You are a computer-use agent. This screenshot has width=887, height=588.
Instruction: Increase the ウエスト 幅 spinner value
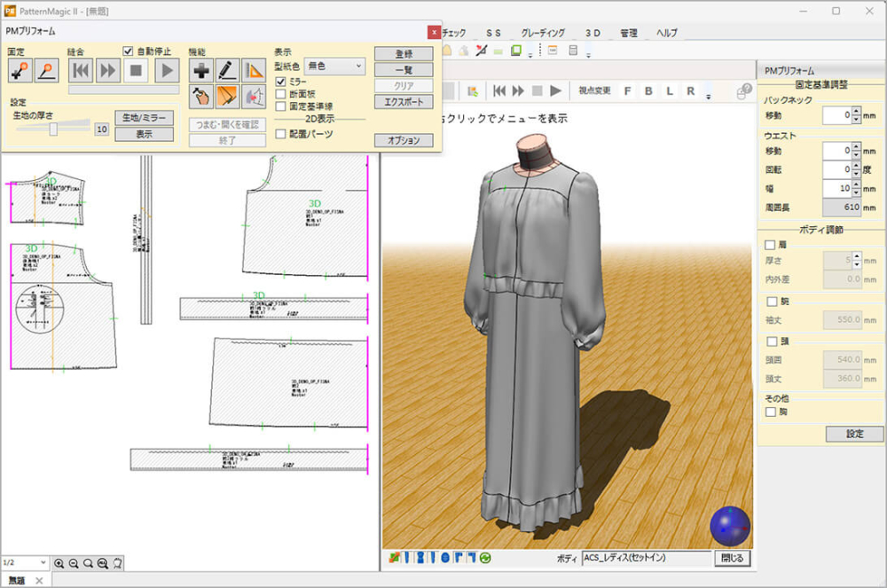(855, 184)
